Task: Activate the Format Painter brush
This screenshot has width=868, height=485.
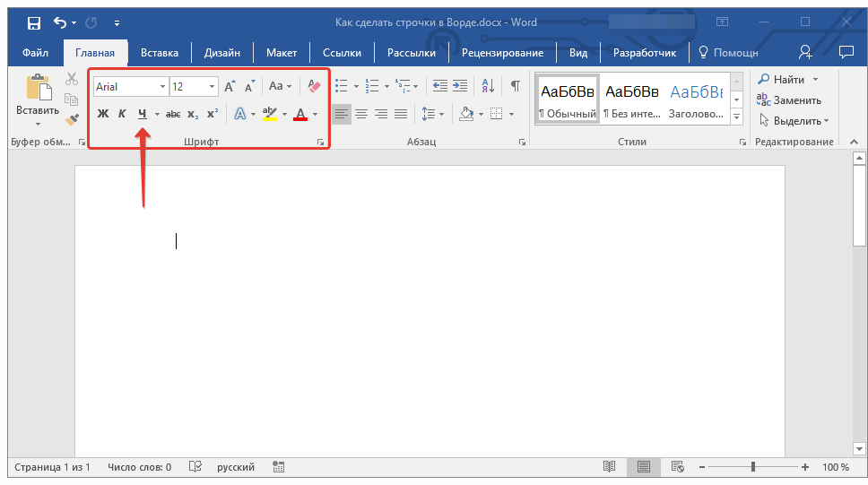Action: [x=72, y=119]
